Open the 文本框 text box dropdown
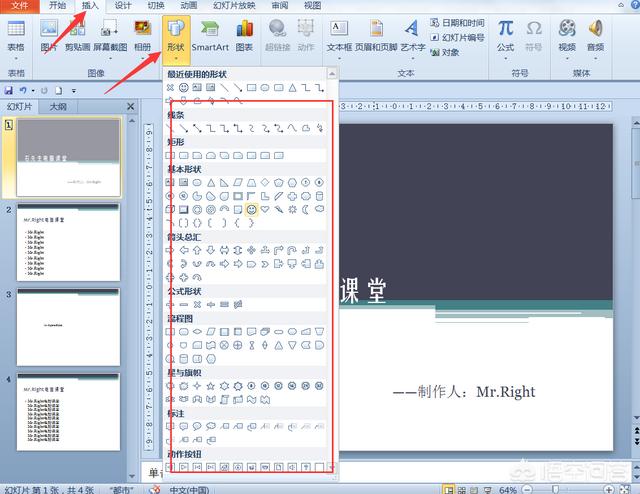This screenshot has height=494, width=640. click(x=339, y=58)
